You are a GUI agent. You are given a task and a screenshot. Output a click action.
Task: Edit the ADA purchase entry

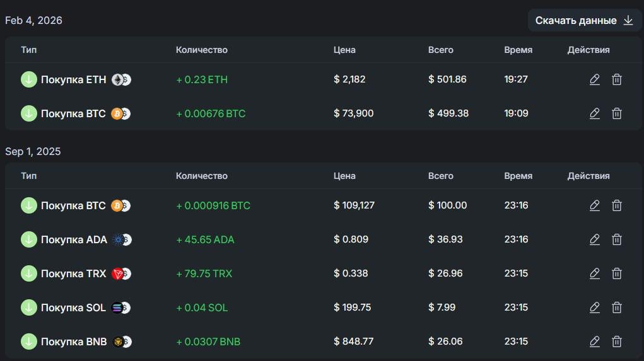tap(594, 239)
